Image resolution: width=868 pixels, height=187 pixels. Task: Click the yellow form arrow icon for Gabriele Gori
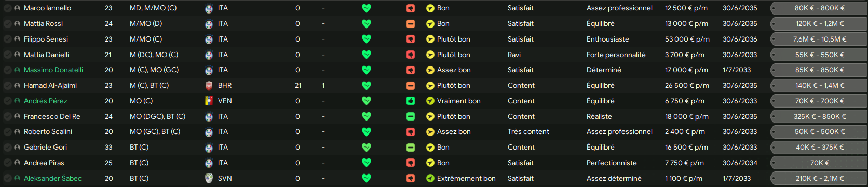tap(430, 148)
